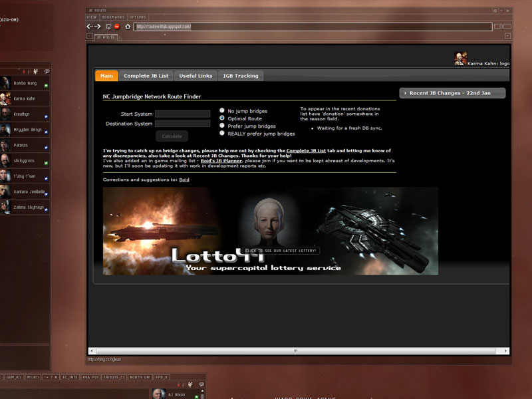The width and height of the screenshot is (532, 399).
Task: Switch to the GEM_KIL chat channel tab
Action: pyautogui.click(x=14, y=377)
